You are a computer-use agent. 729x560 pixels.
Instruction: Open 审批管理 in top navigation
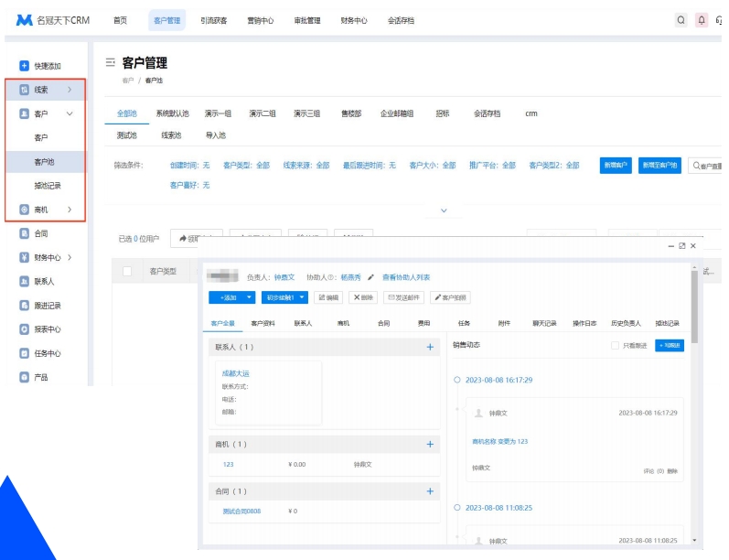pos(307,20)
